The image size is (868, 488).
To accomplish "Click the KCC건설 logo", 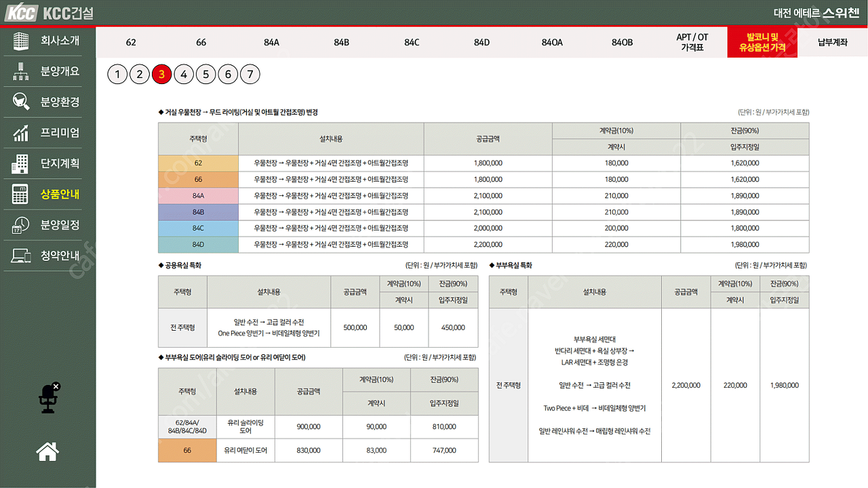I will click(47, 13).
